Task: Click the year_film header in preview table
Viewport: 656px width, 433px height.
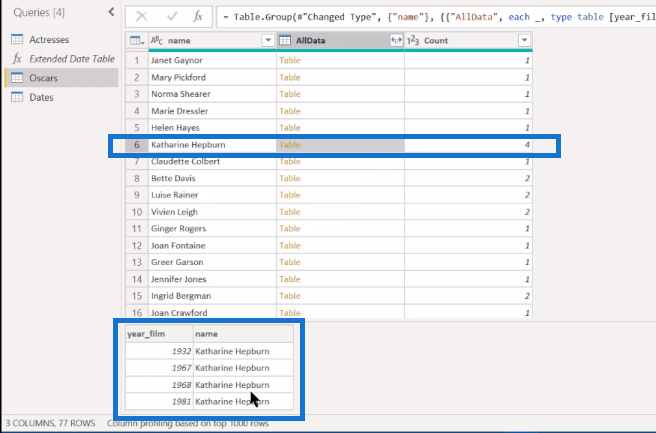Action: (159, 334)
